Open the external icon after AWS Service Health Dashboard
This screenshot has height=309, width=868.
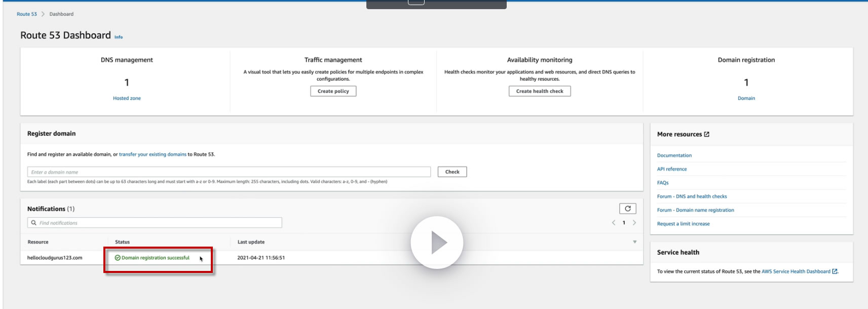[x=835, y=271]
